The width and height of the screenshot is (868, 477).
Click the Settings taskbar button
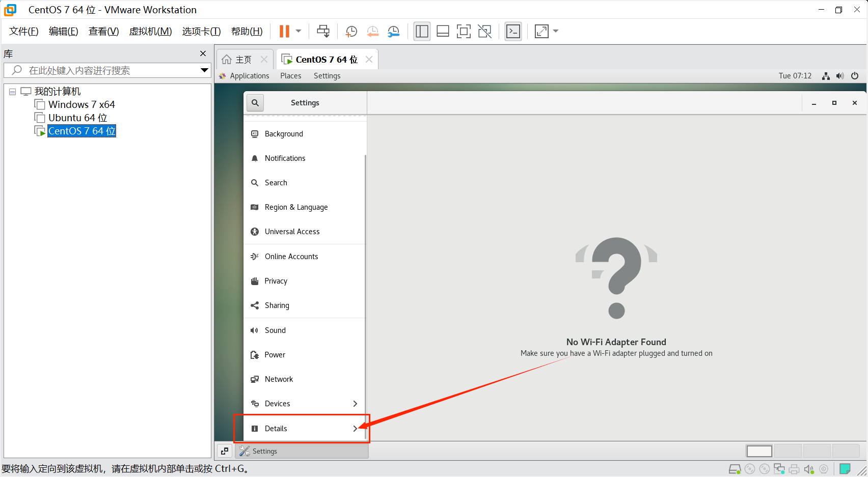pyautogui.click(x=302, y=451)
